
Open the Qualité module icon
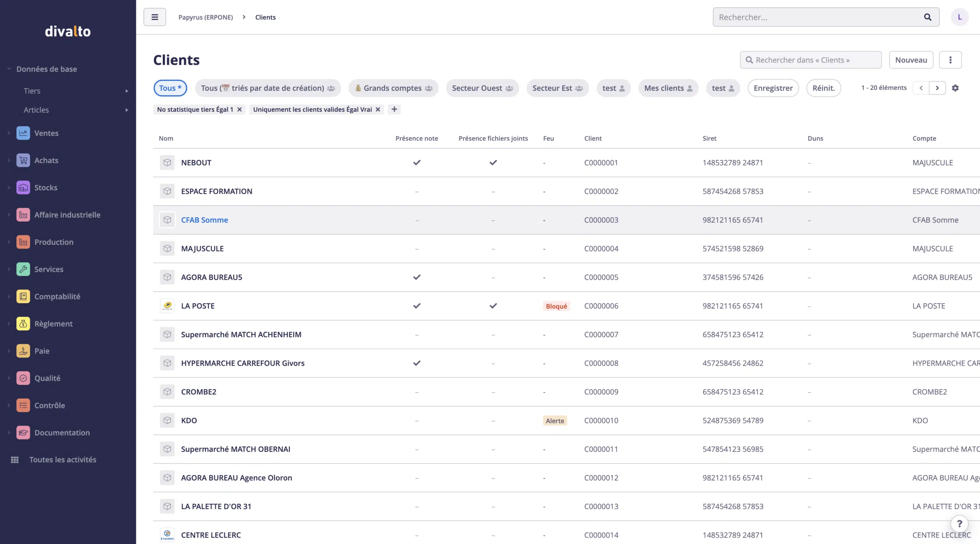(23, 378)
